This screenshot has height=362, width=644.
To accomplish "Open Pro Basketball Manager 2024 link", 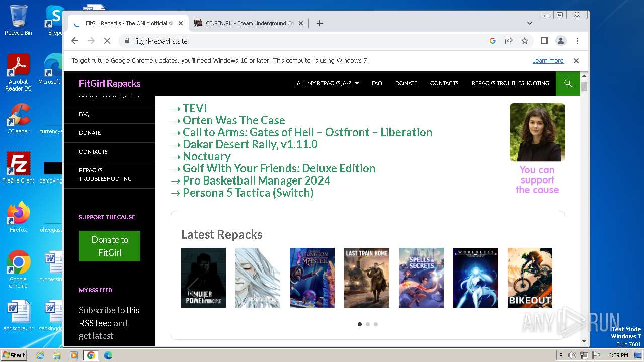I will point(257,180).
